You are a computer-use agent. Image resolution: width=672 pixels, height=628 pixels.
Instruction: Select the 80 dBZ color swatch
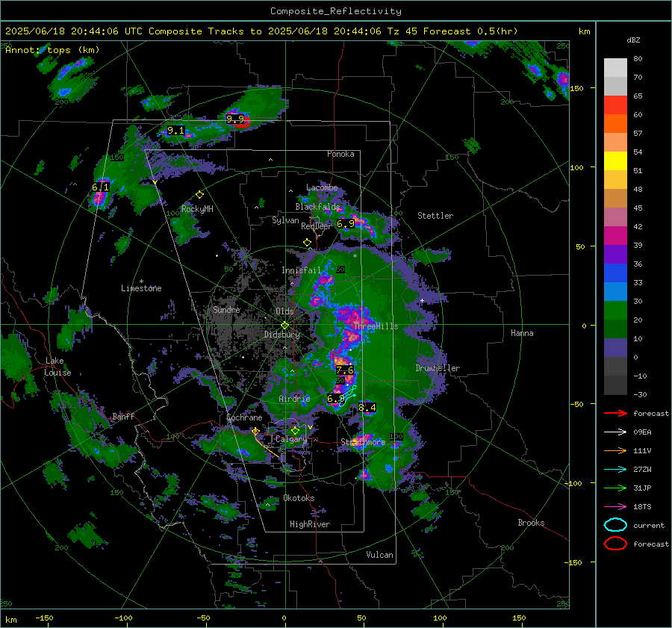click(x=615, y=68)
